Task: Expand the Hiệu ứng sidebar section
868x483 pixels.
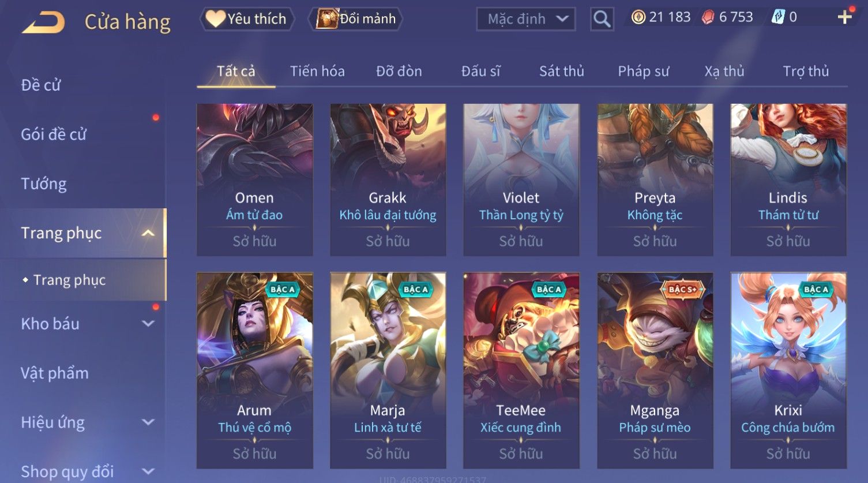Action: pyautogui.click(x=148, y=422)
